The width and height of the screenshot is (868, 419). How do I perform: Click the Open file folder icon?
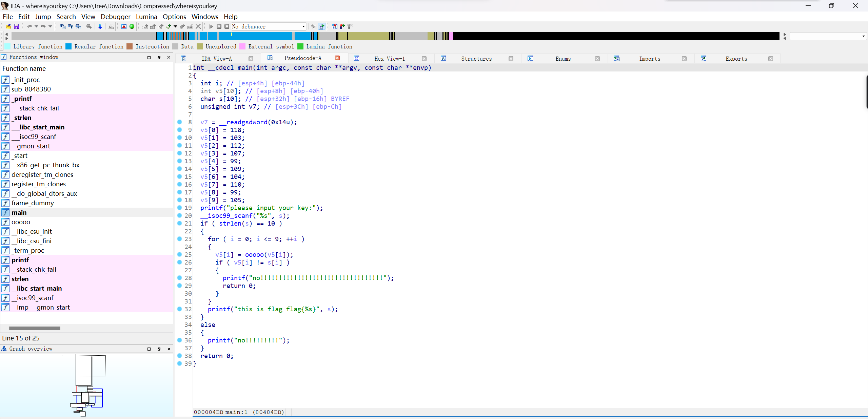point(8,26)
